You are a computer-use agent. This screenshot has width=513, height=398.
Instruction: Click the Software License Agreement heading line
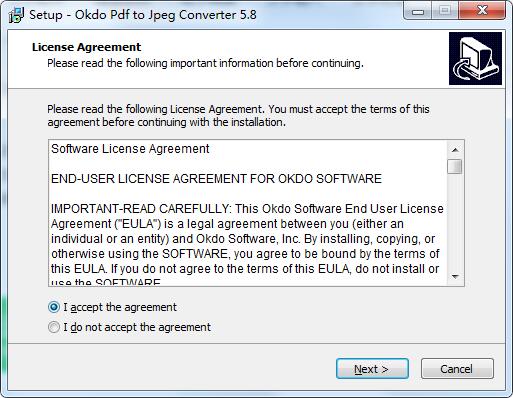pyautogui.click(x=130, y=149)
